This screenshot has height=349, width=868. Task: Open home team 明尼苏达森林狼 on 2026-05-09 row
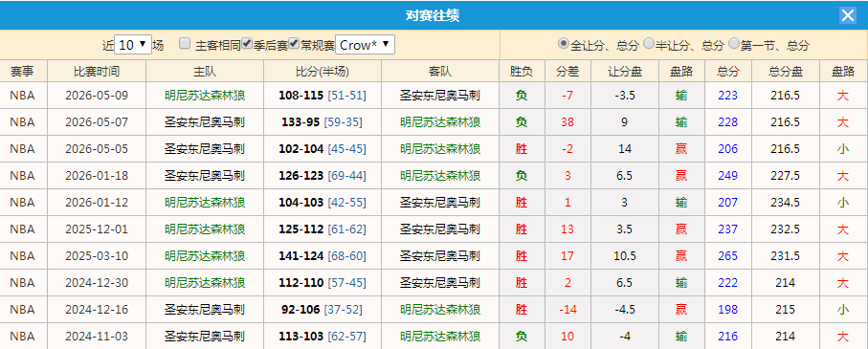(205, 96)
